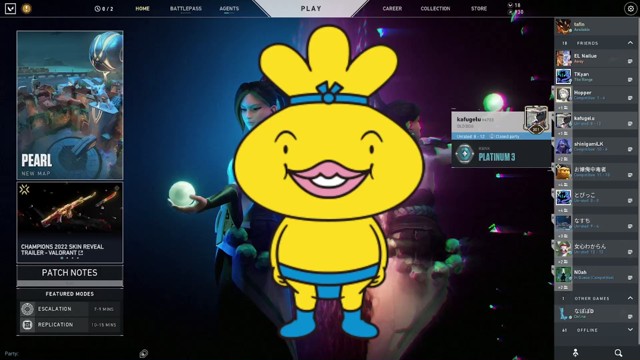Collapse the Other Games section
This screenshot has width=640, height=360.
click(630, 298)
